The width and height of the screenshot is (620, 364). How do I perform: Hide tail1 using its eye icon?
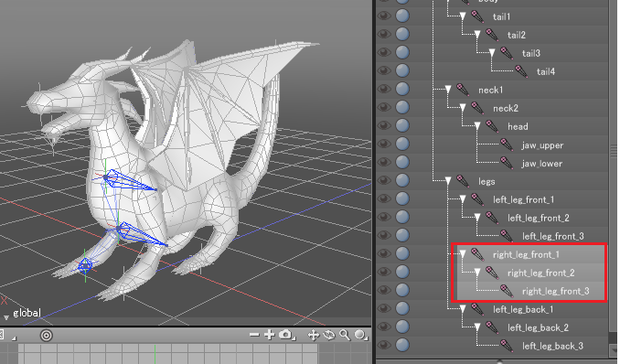pyautogui.click(x=384, y=16)
